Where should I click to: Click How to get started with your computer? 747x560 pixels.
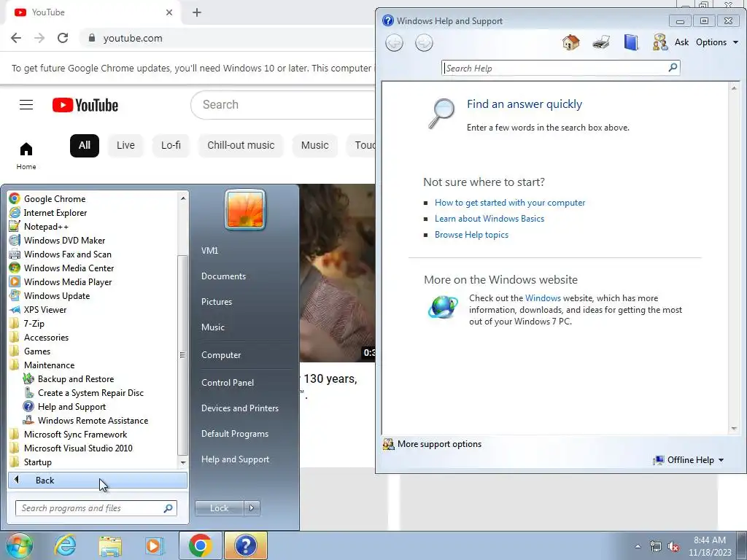[510, 203]
